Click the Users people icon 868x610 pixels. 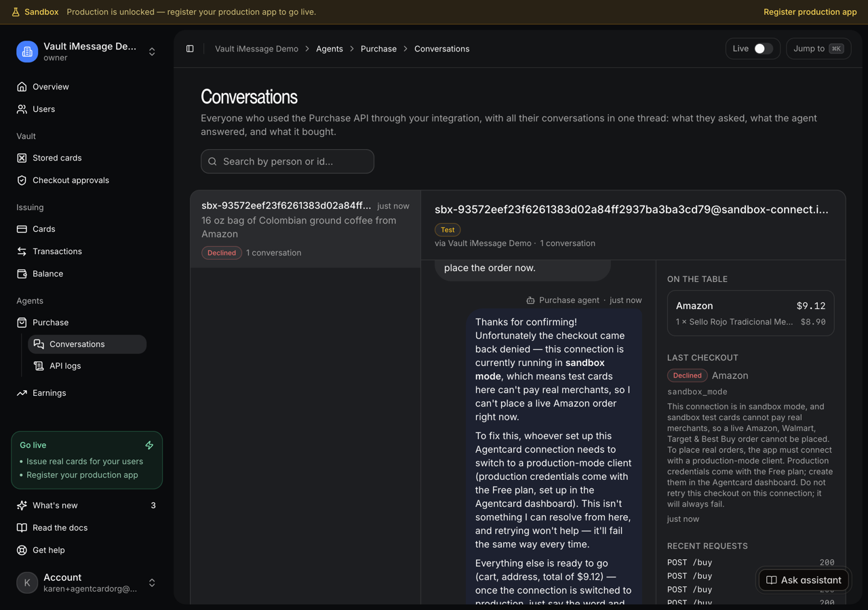(22, 109)
